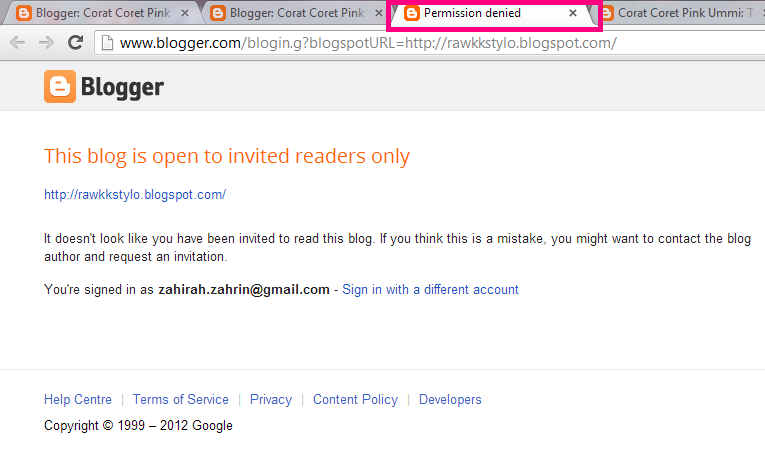Close the second Blogger: Corat Coret Pink tab
Viewport: 765px width, 471px height.
[x=378, y=14]
